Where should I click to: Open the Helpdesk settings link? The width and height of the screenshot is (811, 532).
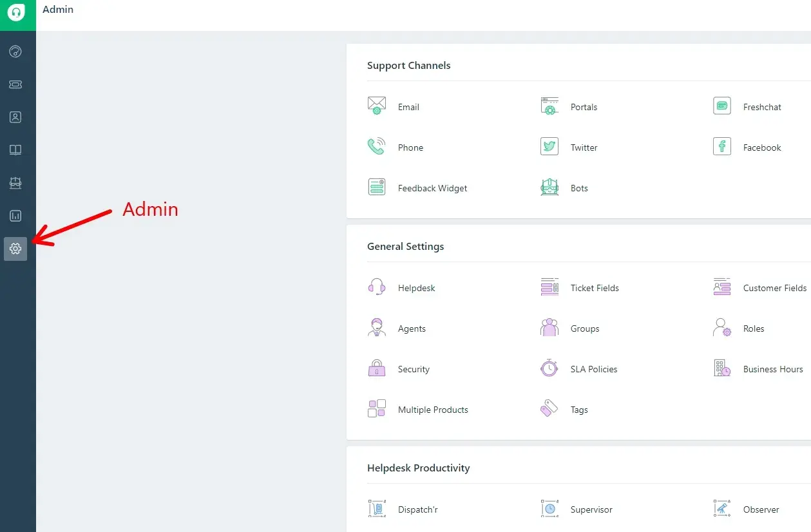point(416,288)
